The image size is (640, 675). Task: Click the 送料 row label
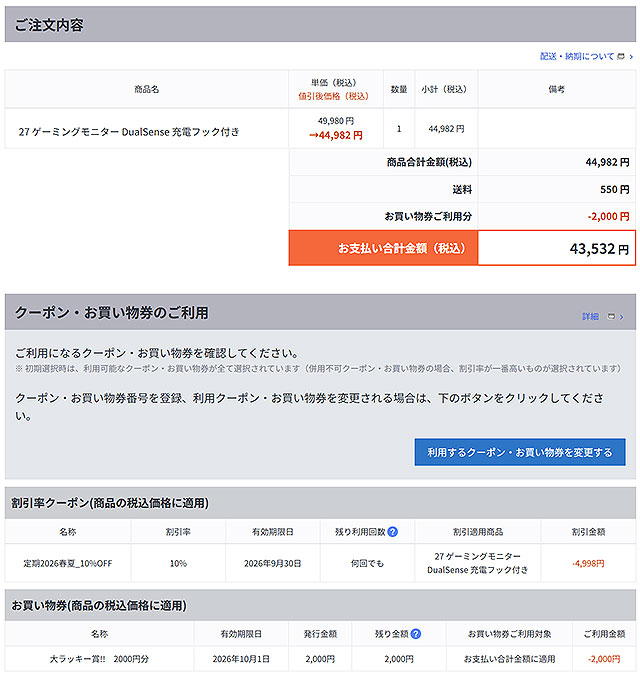tap(462, 189)
